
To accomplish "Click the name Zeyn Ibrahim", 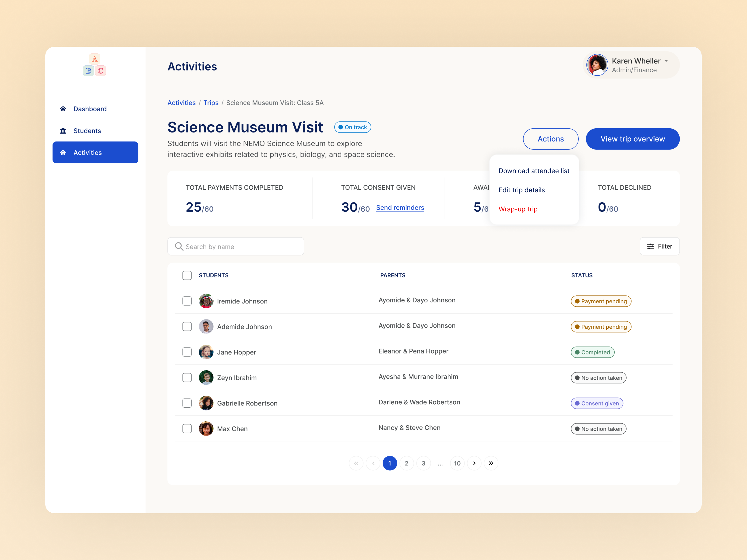I will click(x=237, y=378).
